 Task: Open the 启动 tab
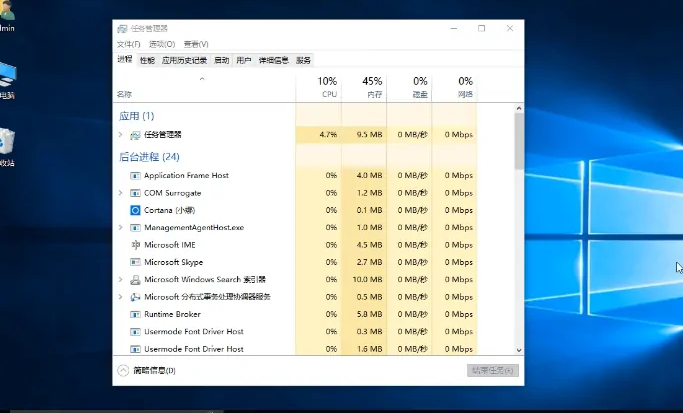(221, 60)
